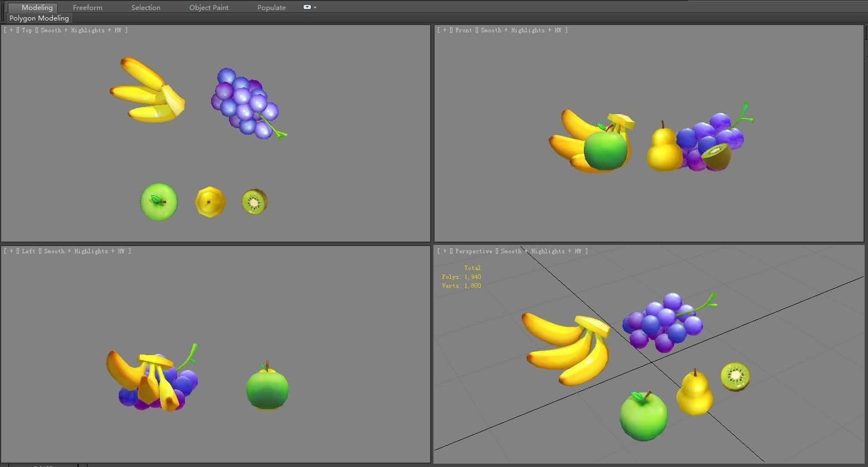This screenshot has height=467, width=868.
Task: Click the Polys: 1,940 statistic text
Action: coord(461,277)
